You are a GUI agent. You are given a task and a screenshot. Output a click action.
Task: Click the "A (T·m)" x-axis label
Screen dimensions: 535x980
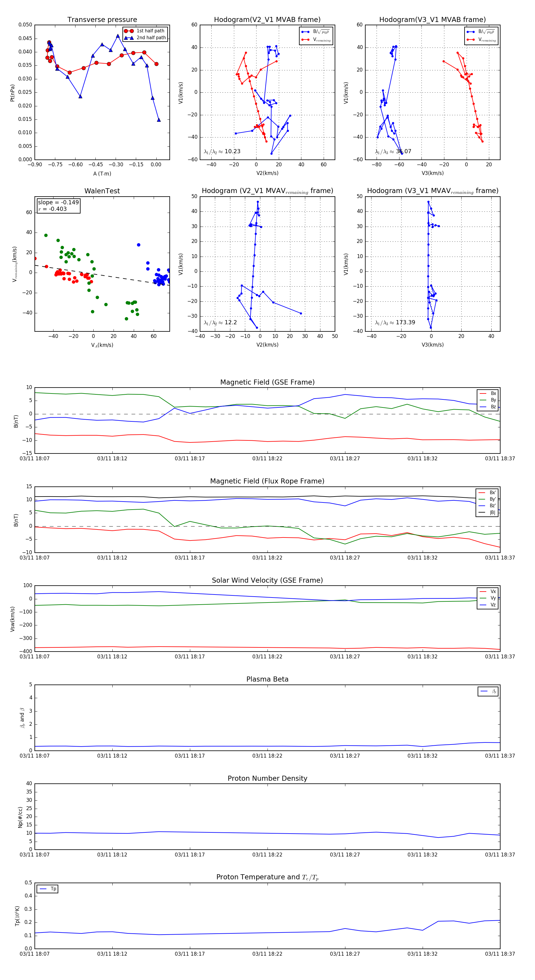tap(102, 174)
